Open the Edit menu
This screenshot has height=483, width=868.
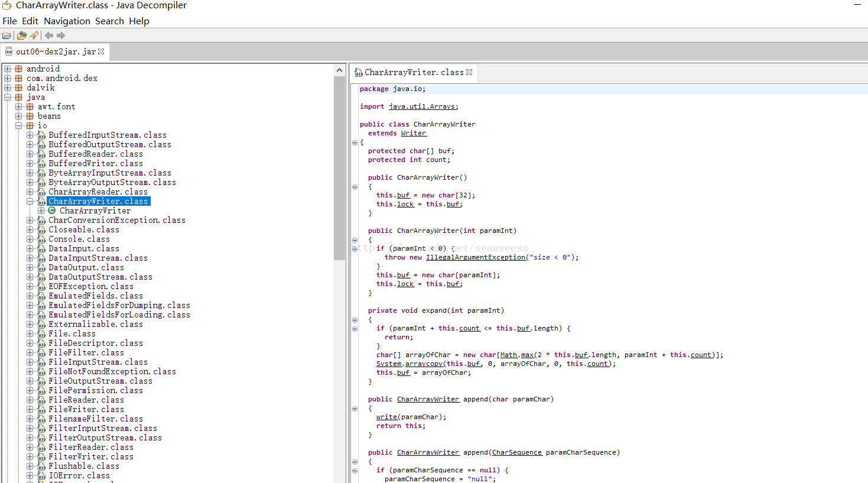[x=30, y=21]
